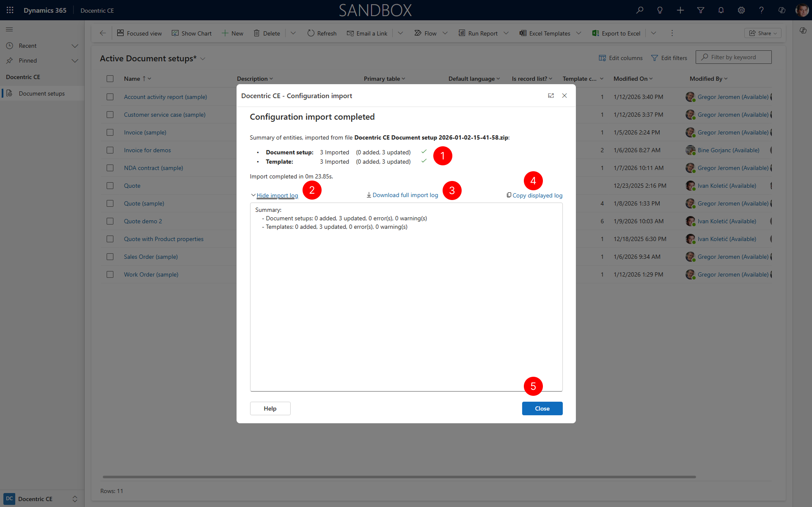Select Account activity report (sample) row checkbox
This screenshot has width=812, height=507.
pos(110,97)
